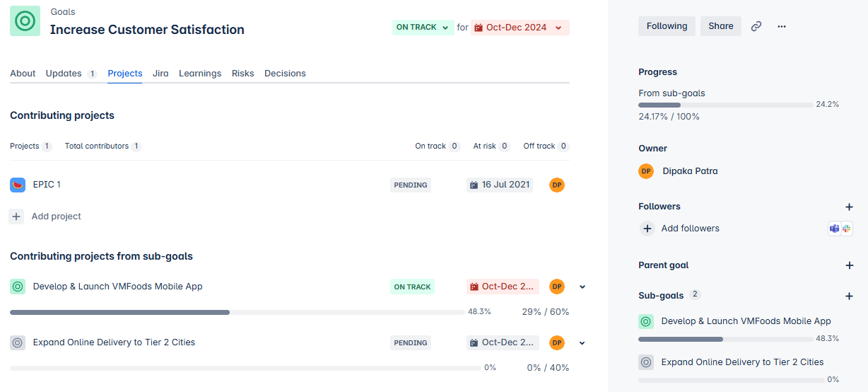Open the sidebar Expand Online Delivery to Tier 2 Cities link
This screenshot has height=392, width=868.
point(743,362)
